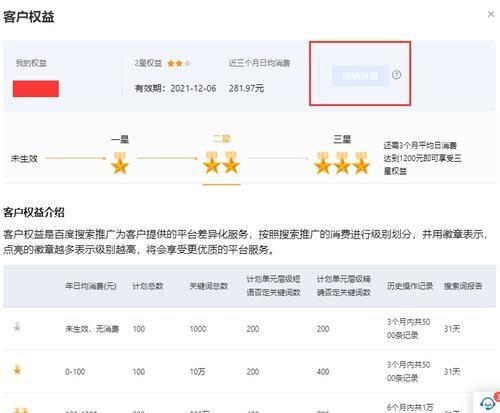Click the single gold star medal under 一星
This screenshot has height=413, width=500.
point(120,163)
